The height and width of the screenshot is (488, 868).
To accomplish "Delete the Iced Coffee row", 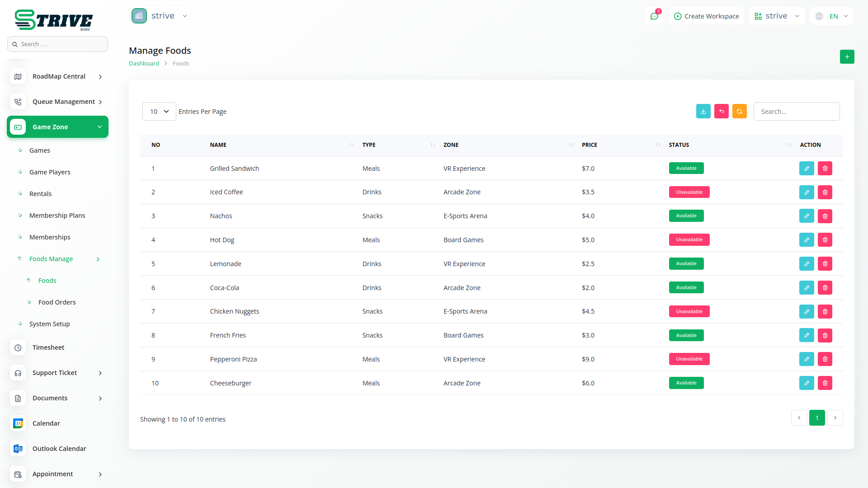I will [x=825, y=192].
